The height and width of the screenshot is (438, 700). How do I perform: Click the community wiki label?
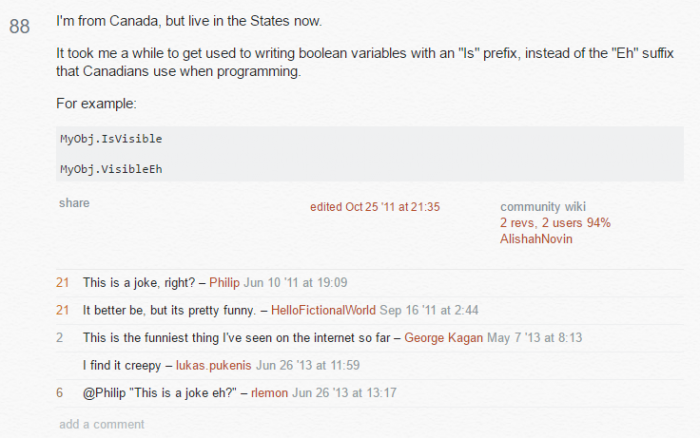tap(543, 207)
